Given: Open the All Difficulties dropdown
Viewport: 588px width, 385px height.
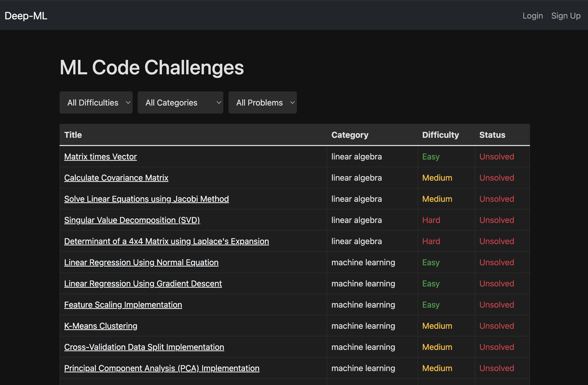Looking at the screenshot, I should click(96, 103).
